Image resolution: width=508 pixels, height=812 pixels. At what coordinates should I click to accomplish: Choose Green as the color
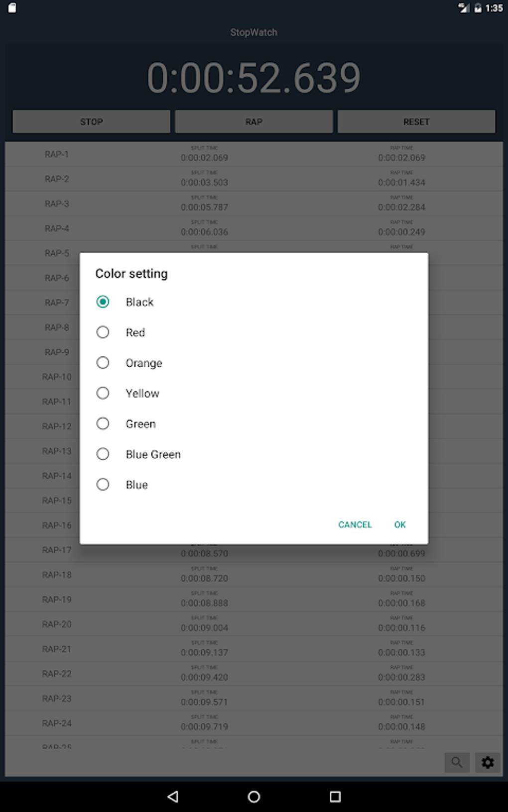(103, 423)
